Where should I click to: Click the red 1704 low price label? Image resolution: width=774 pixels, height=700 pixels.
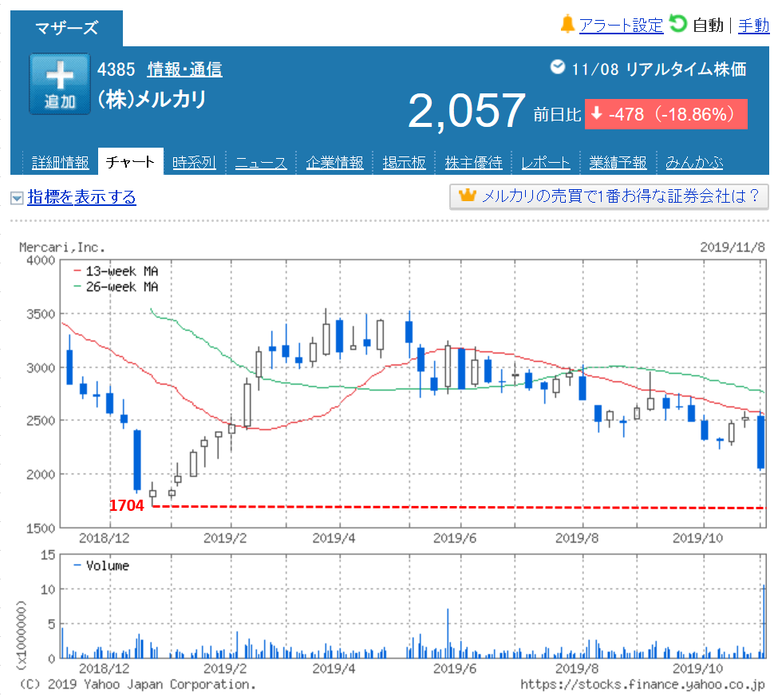click(x=127, y=505)
